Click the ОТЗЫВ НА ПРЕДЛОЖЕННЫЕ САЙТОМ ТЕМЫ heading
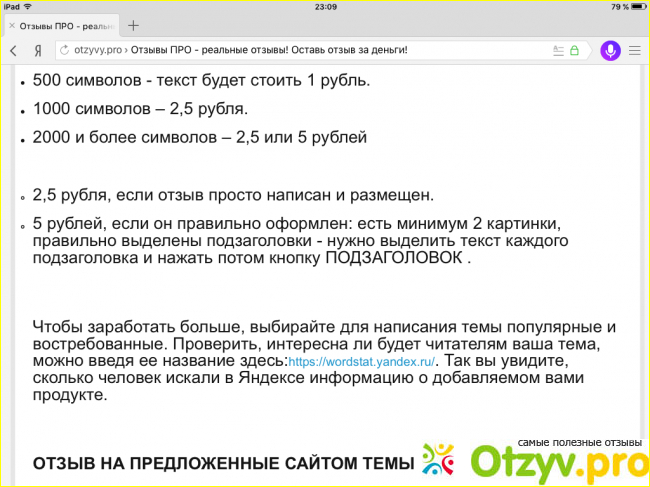 tap(223, 463)
